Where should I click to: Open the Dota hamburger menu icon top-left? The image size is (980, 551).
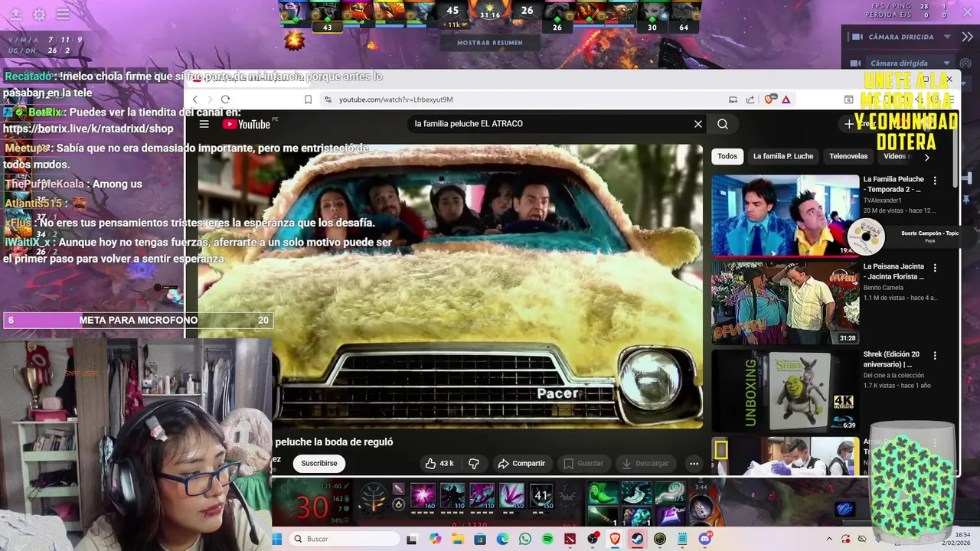(x=63, y=15)
